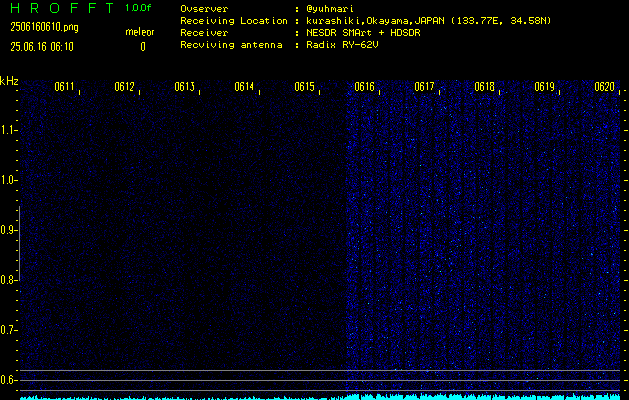Click the cyan signal level graph

pyautogui.click(x=320, y=397)
